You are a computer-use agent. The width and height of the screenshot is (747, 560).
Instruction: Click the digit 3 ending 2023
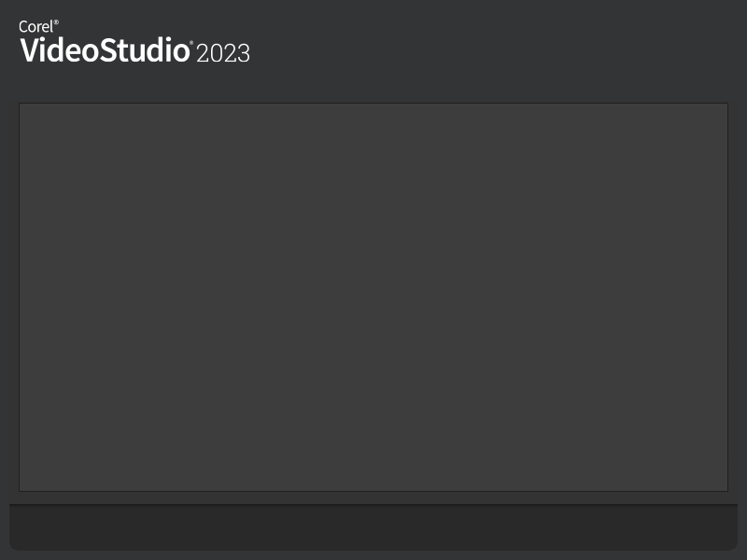[x=243, y=53]
